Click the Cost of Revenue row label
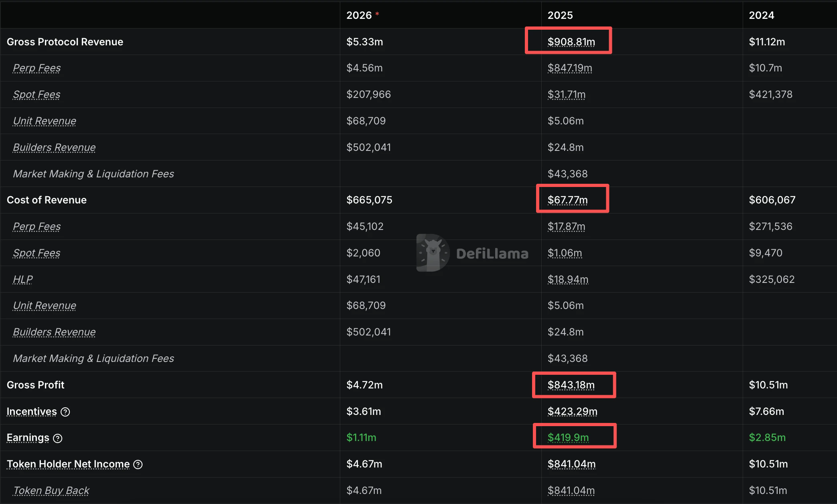The width and height of the screenshot is (837, 504). click(x=47, y=200)
